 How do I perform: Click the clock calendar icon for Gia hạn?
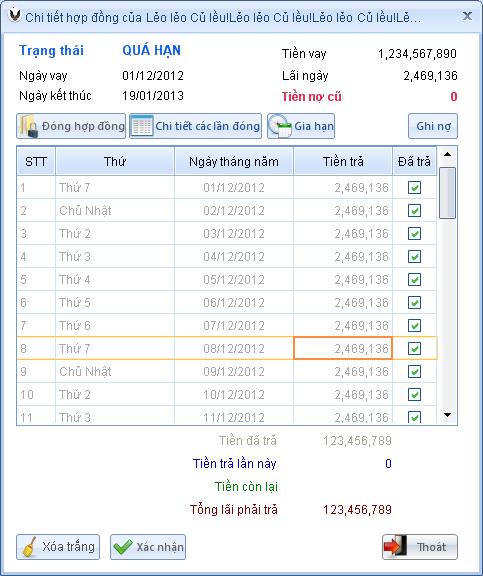280,126
